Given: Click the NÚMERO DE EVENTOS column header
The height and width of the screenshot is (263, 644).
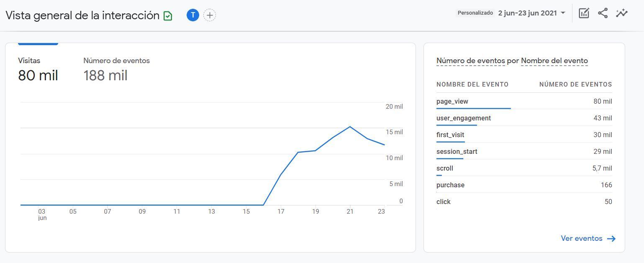Looking at the screenshot, I should point(576,84).
